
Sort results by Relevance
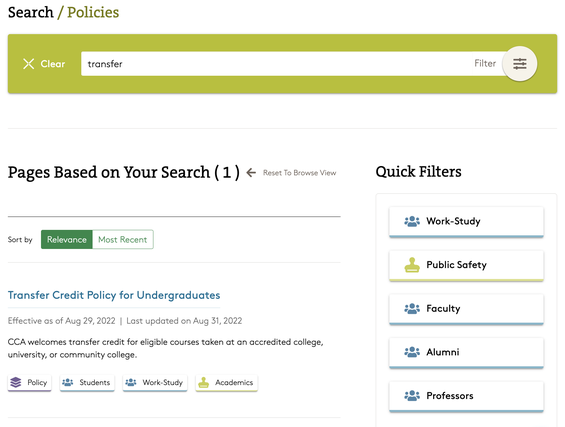67,240
